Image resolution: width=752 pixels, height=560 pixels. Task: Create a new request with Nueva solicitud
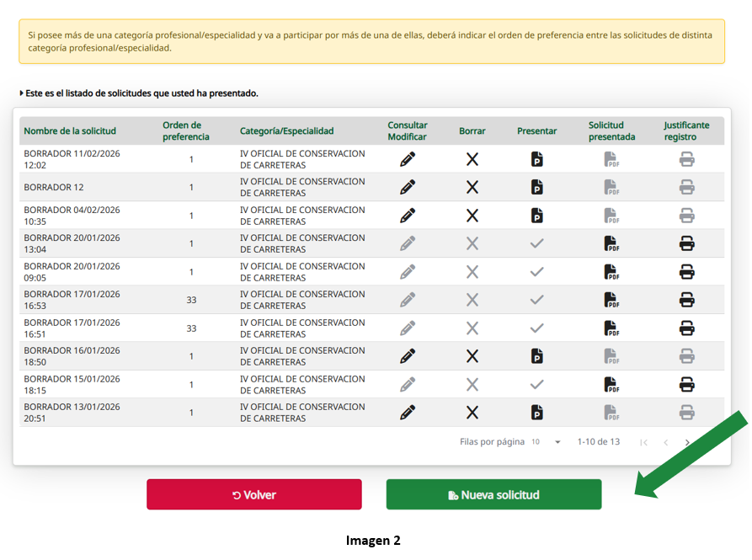[x=493, y=495]
